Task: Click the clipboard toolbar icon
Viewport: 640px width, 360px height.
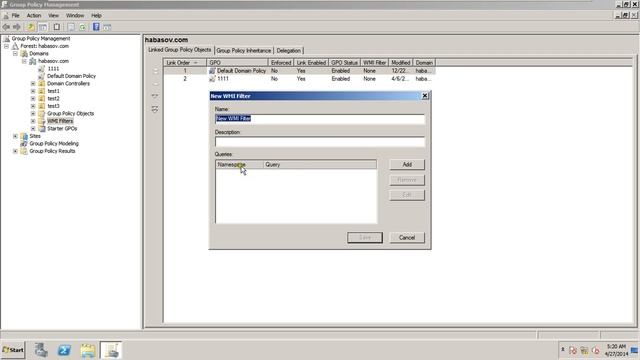Action: point(57,27)
